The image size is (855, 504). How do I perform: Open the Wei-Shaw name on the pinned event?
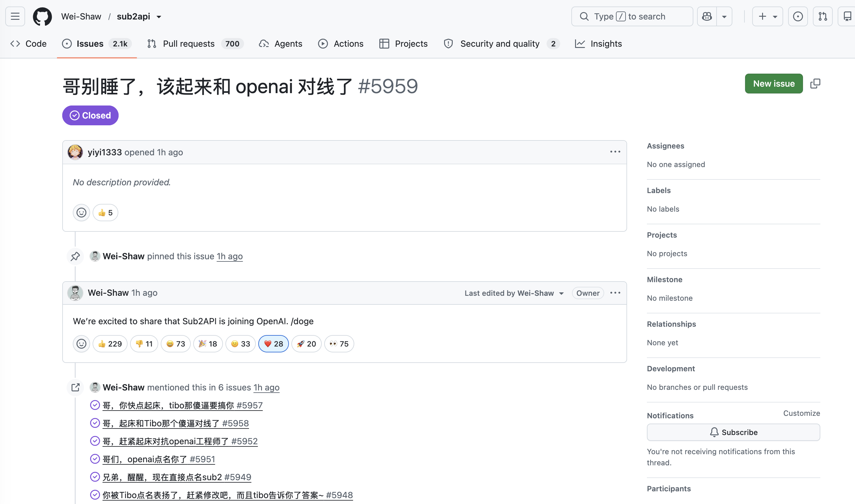coord(124,256)
